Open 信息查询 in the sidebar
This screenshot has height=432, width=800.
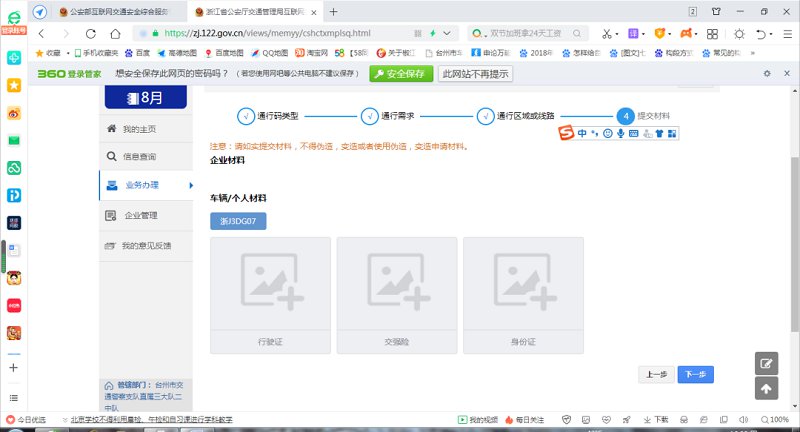coord(139,157)
